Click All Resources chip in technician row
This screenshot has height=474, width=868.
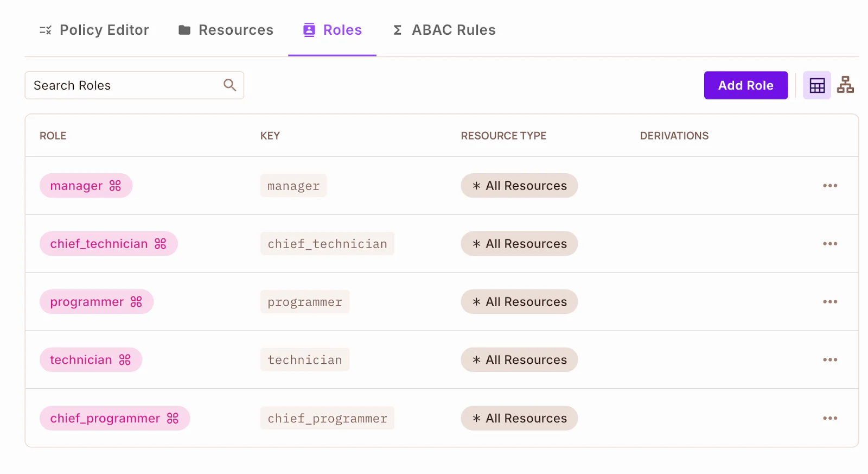[x=519, y=360]
